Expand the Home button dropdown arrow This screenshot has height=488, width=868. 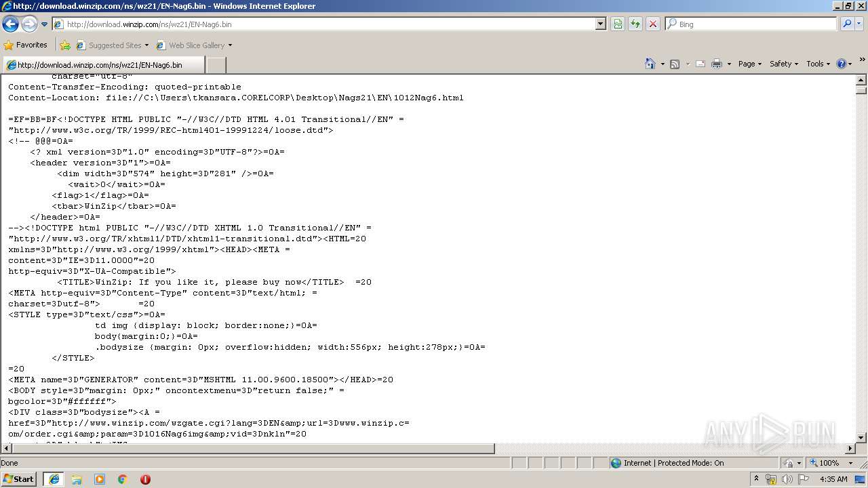point(662,64)
